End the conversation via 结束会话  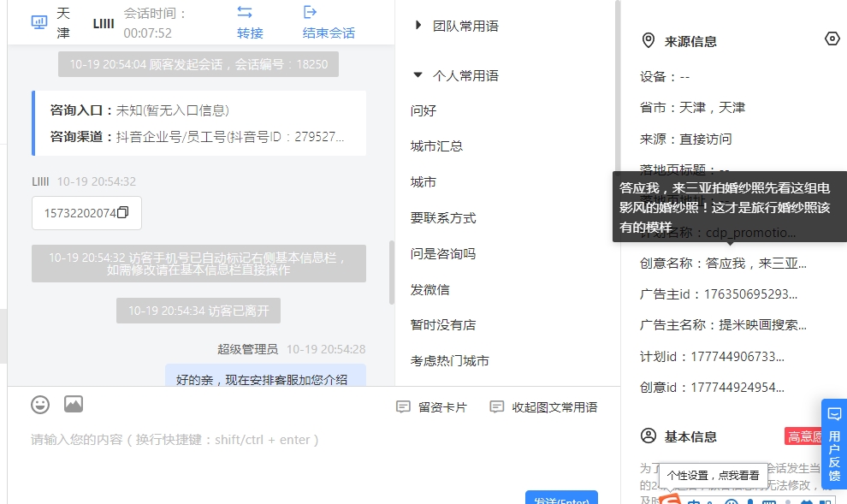[x=329, y=23]
